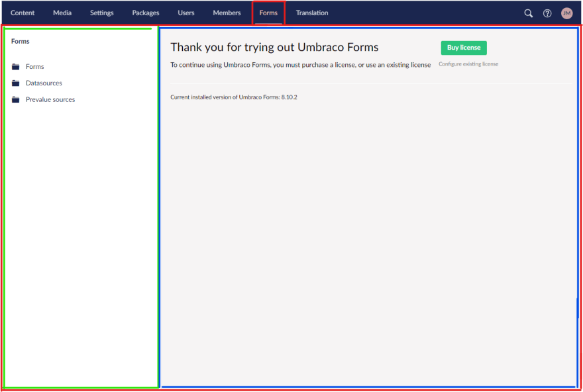Select the Forms tree item label
The width and height of the screenshot is (583, 392).
[x=35, y=66]
